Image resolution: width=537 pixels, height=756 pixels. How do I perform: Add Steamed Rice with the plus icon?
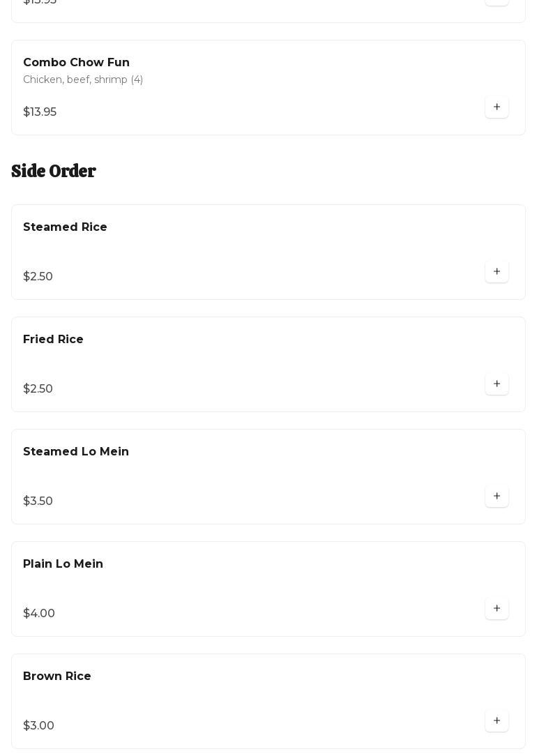497,272
